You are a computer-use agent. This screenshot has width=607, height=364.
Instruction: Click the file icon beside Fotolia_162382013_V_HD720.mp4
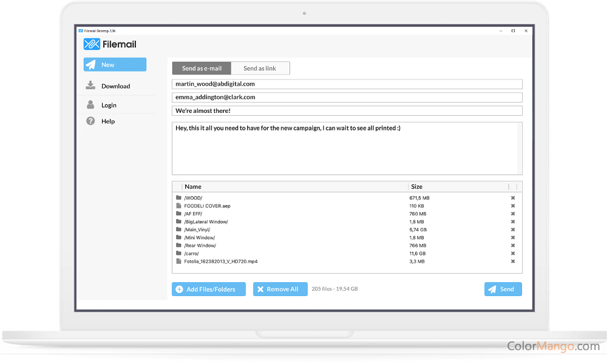click(178, 261)
